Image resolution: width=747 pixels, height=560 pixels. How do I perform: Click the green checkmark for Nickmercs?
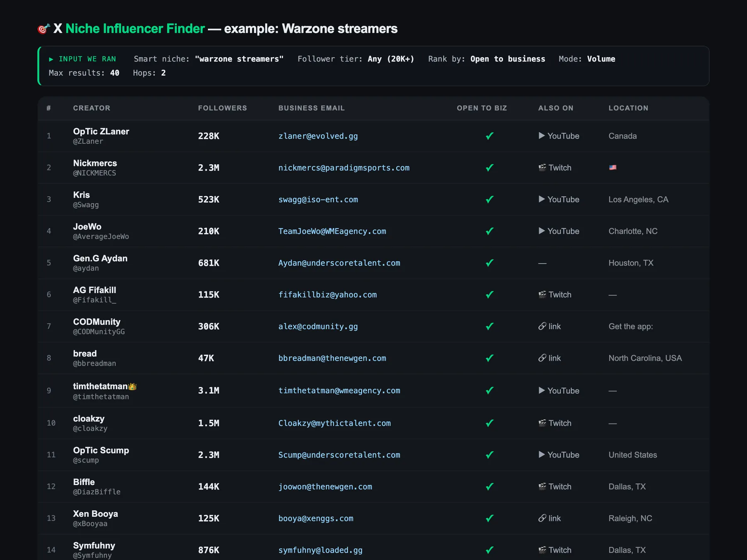[490, 168]
